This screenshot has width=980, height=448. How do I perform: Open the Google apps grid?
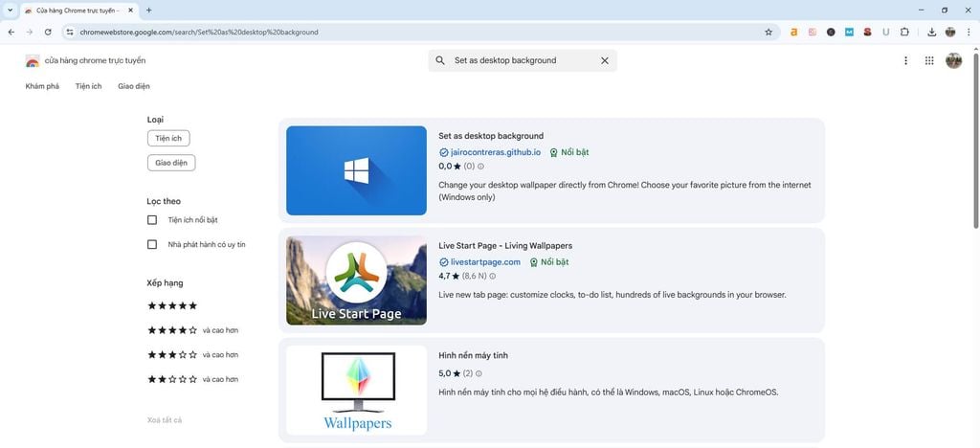(x=928, y=60)
